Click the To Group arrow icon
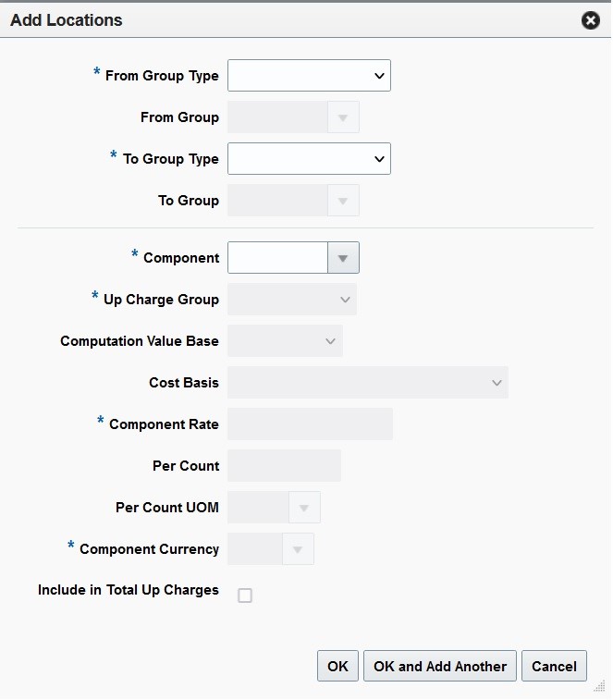 343,201
